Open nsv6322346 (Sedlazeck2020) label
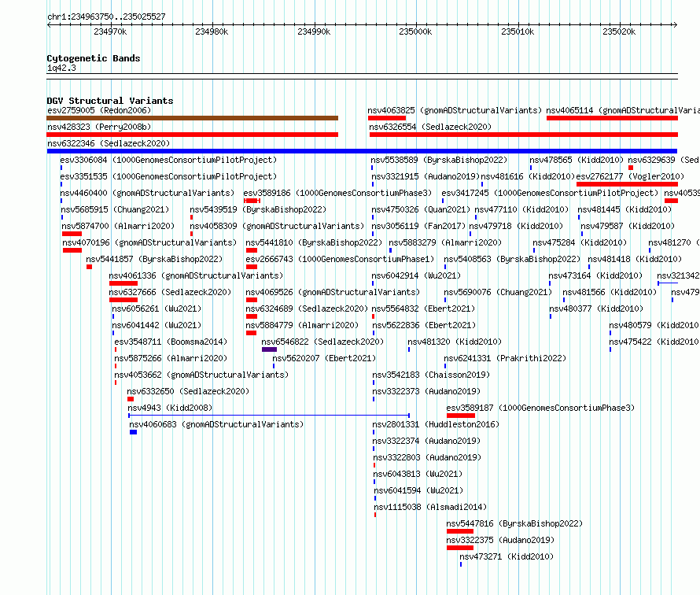 pos(109,143)
